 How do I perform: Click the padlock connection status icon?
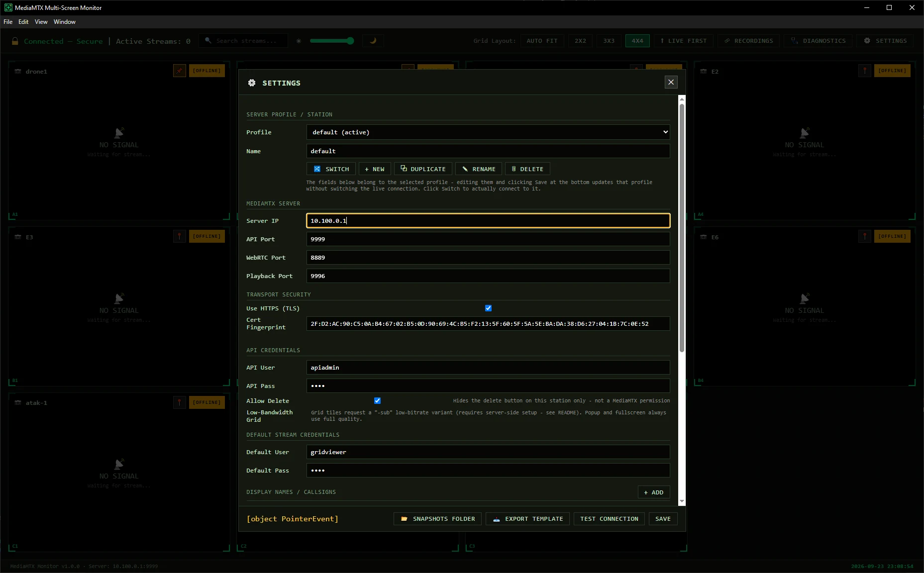point(15,41)
